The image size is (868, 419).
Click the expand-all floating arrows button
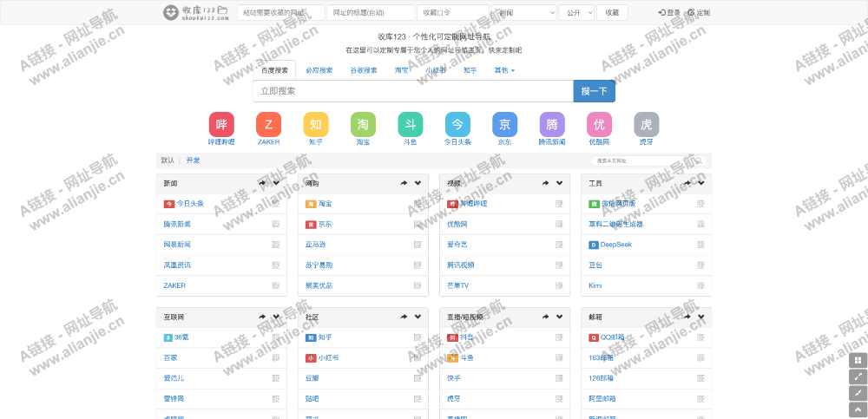click(x=858, y=377)
